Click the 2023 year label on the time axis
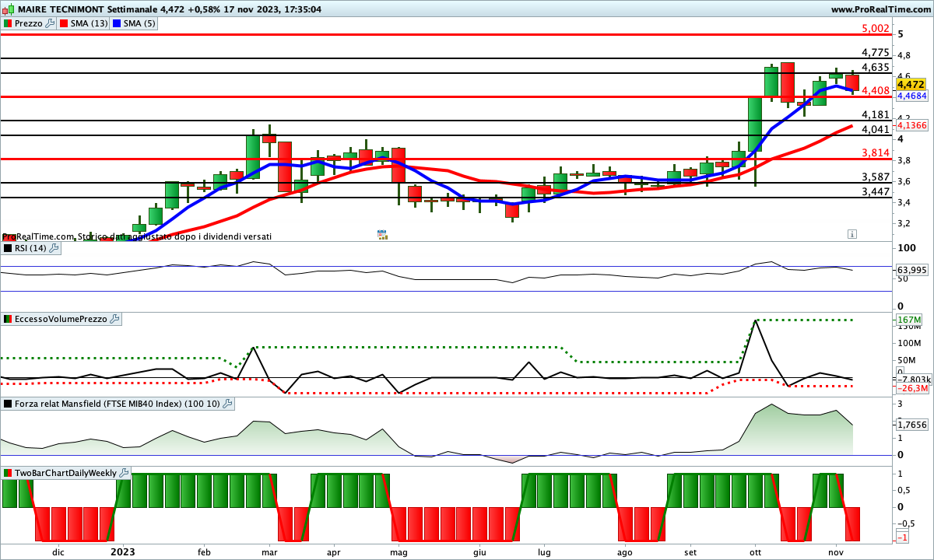The image size is (934, 560). coord(122,551)
